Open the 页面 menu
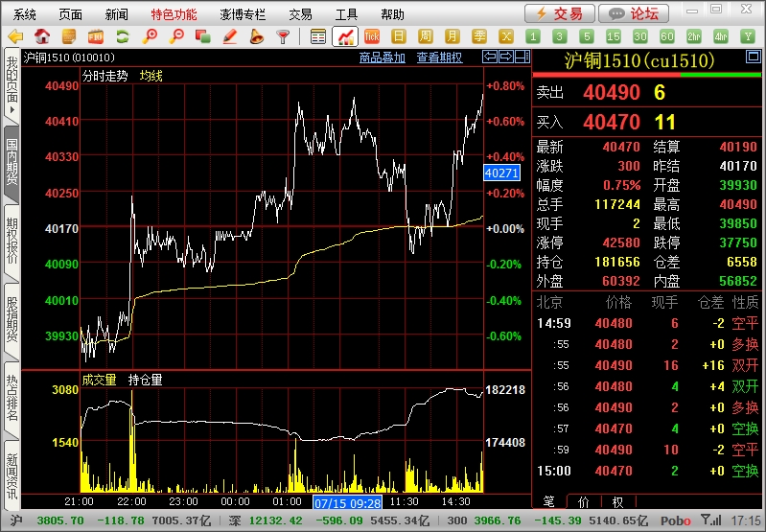766x532 pixels. 70,14
